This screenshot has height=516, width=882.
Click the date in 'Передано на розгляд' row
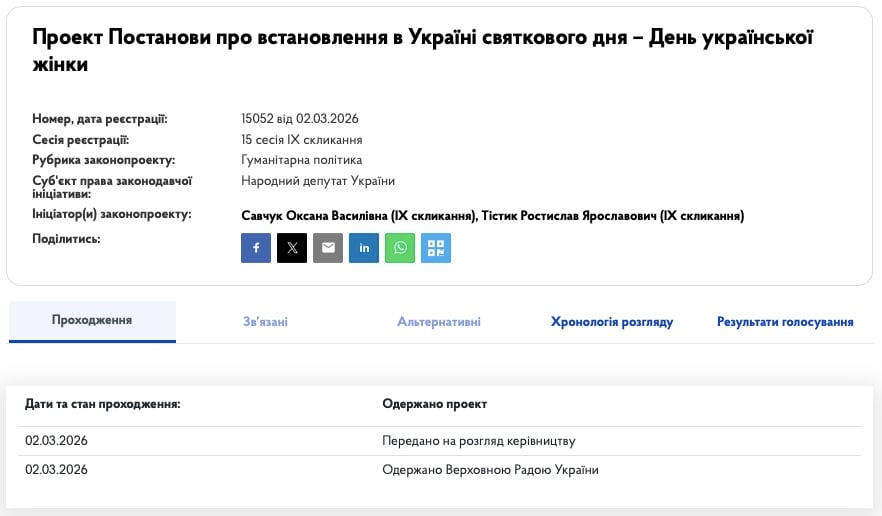56,441
